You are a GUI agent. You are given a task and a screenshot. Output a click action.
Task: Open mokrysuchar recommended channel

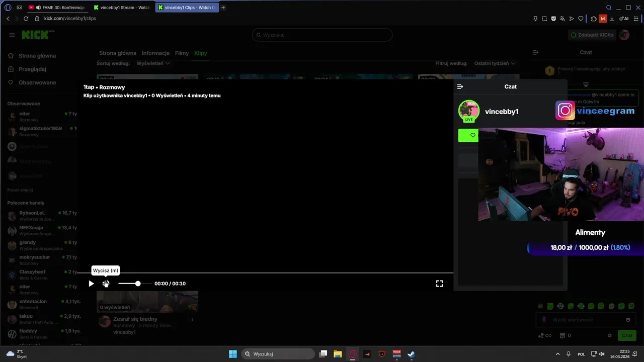click(42, 260)
